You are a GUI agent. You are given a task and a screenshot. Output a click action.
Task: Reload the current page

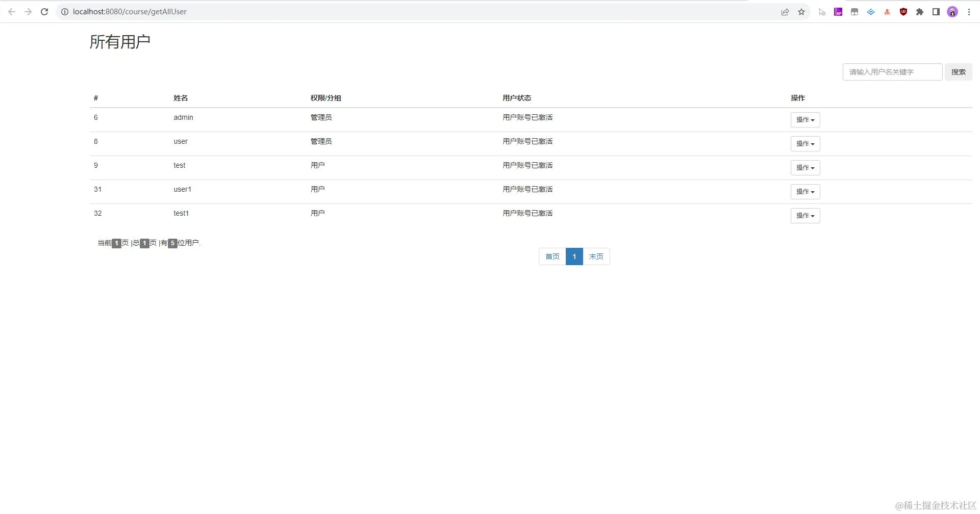(44, 12)
